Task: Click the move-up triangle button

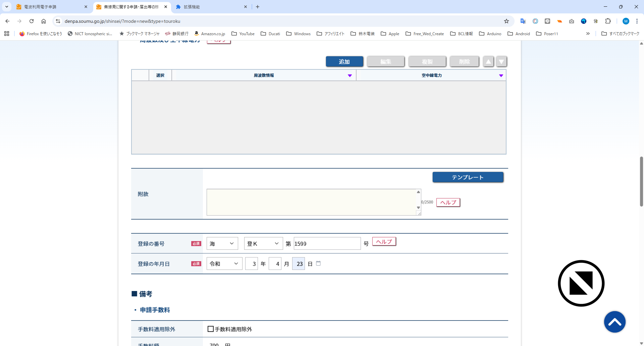Action: pos(488,62)
